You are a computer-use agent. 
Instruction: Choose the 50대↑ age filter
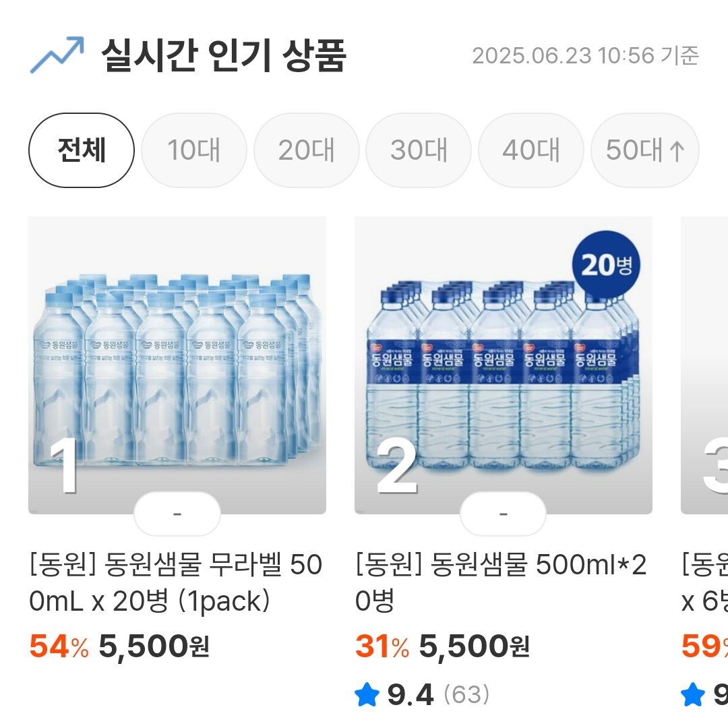tap(644, 150)
